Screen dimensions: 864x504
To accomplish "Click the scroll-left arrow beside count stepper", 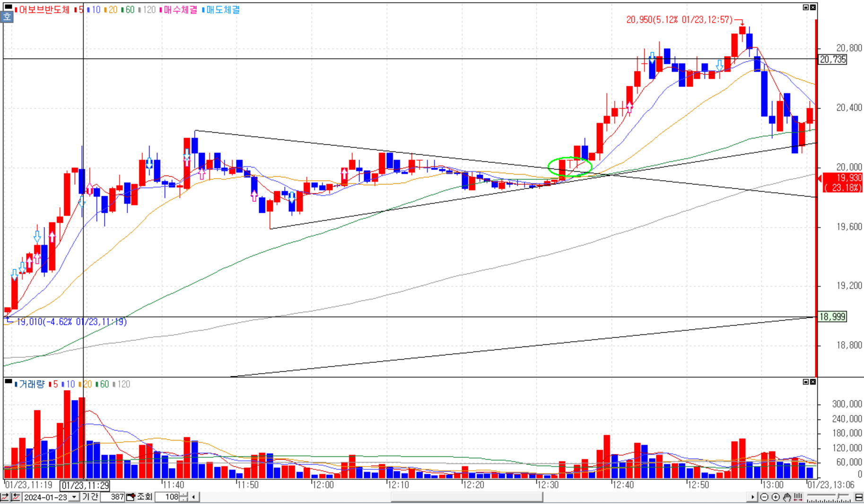I will (x=193, y=497).
